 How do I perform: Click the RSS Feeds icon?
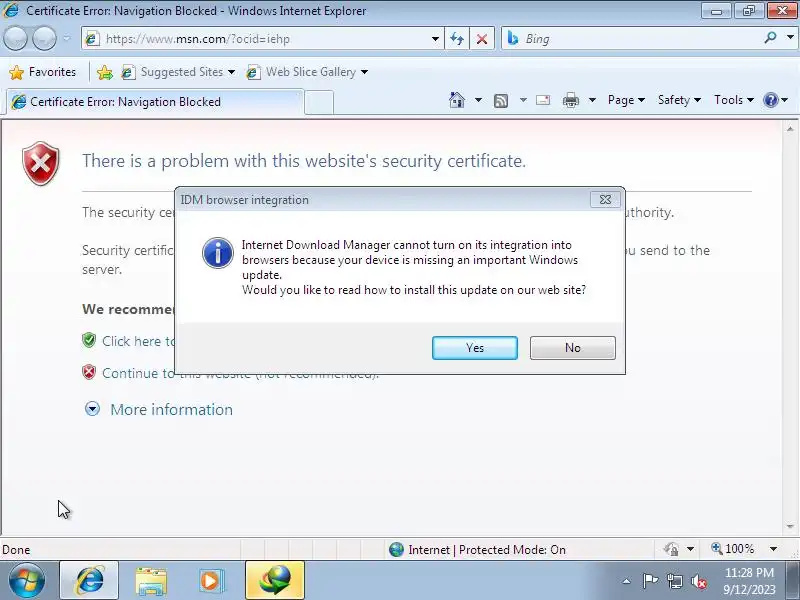[501, 101]
